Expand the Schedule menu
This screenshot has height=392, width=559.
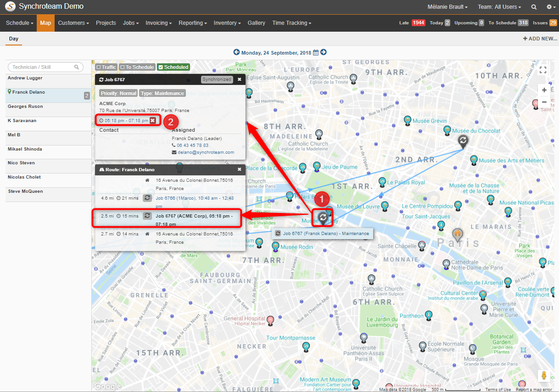click(20, 23)
